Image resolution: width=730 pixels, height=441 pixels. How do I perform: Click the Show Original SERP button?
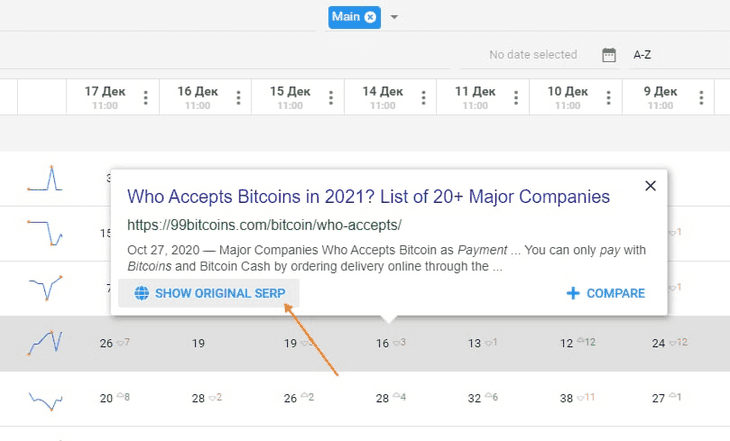(x=209, y=293)
